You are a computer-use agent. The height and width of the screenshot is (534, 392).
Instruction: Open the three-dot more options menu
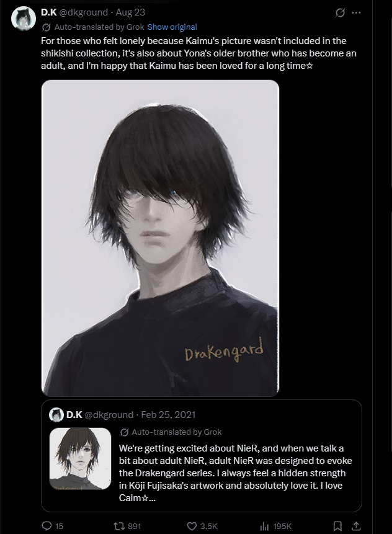pos(356,12)
